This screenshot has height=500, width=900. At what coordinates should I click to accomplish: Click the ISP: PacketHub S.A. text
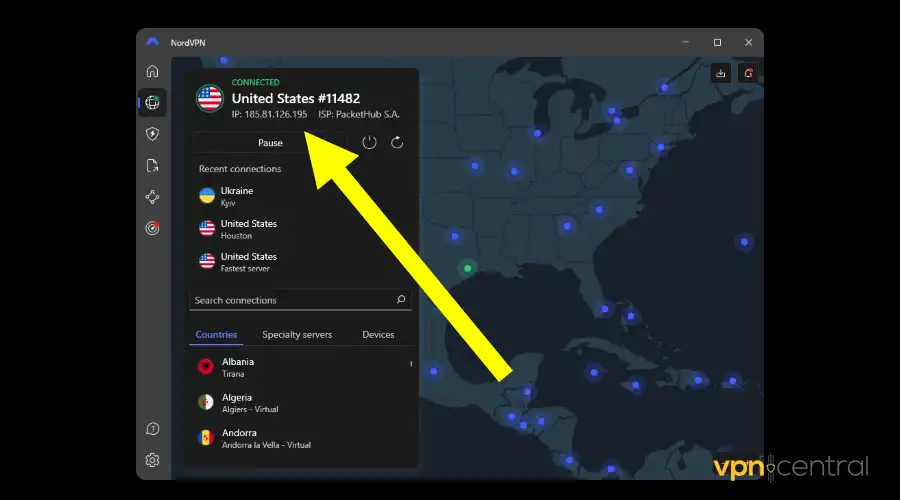tap(359, 114)
